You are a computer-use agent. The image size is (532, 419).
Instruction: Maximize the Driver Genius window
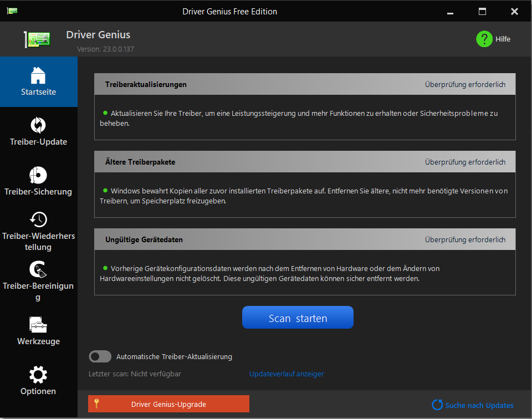point(482,12)
